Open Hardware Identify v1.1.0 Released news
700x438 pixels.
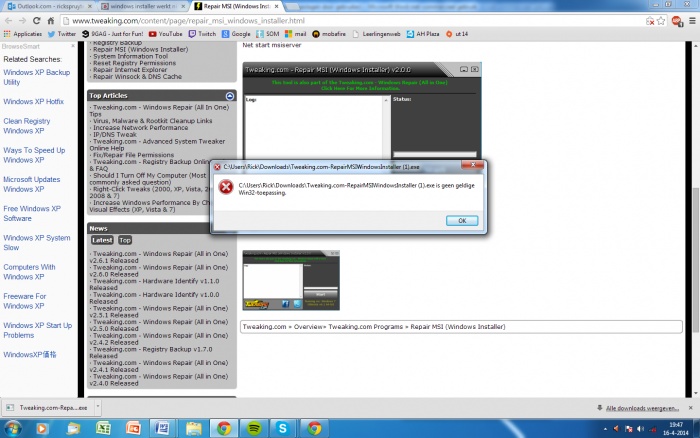[154, 284]
